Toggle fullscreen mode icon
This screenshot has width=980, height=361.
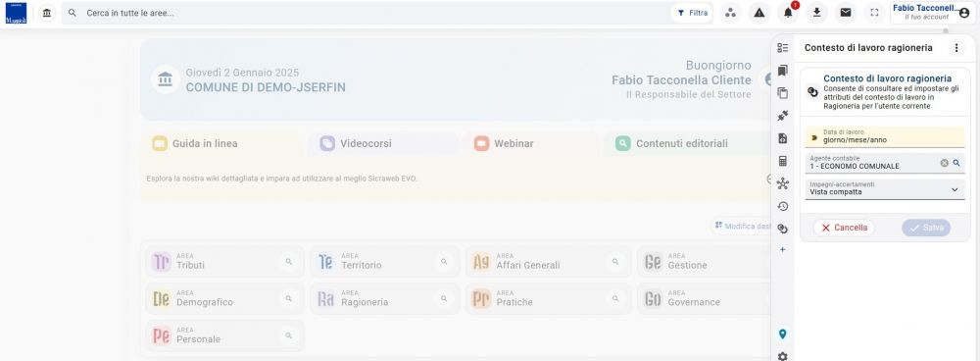point(874,13)
